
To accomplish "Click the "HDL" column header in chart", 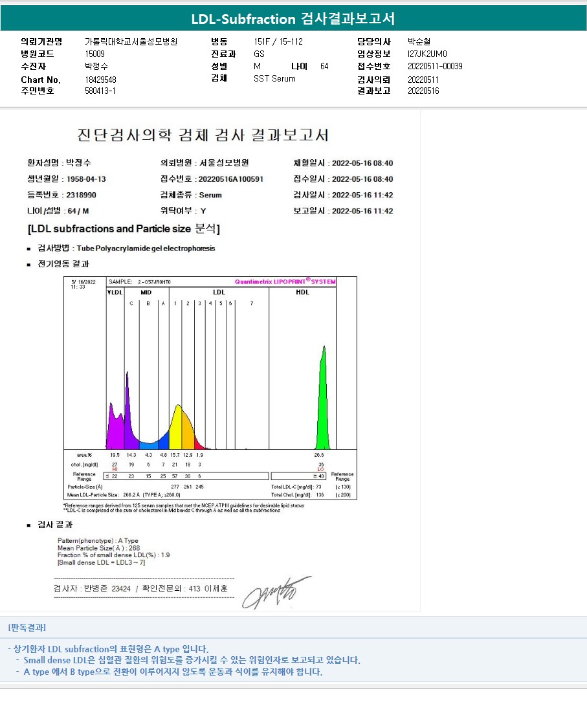I will point(302,292).
